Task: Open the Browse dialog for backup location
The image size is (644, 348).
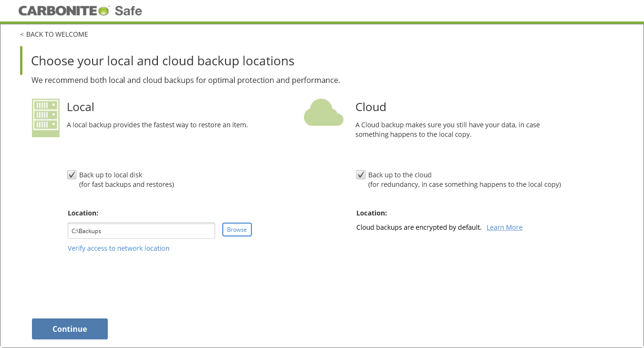Action: 237,229
